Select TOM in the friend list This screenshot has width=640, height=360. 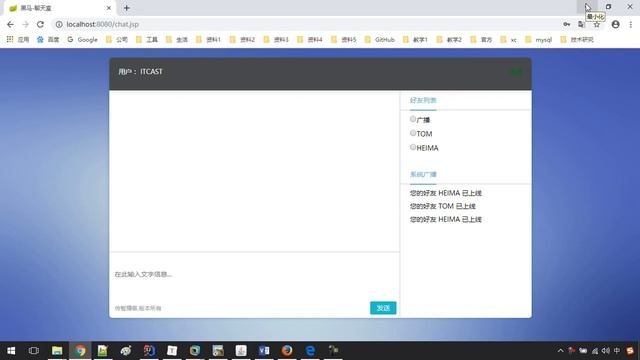coord(413,133)
